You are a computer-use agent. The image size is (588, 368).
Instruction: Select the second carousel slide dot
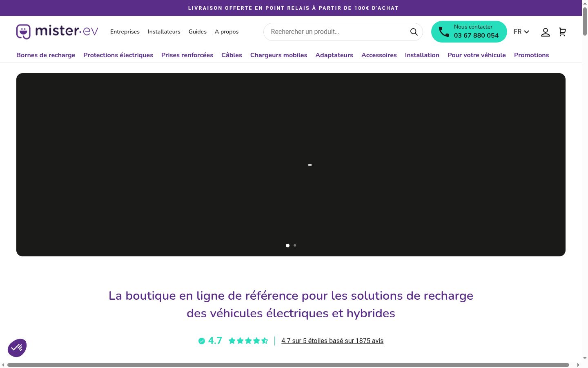click(x=295, y=245)
